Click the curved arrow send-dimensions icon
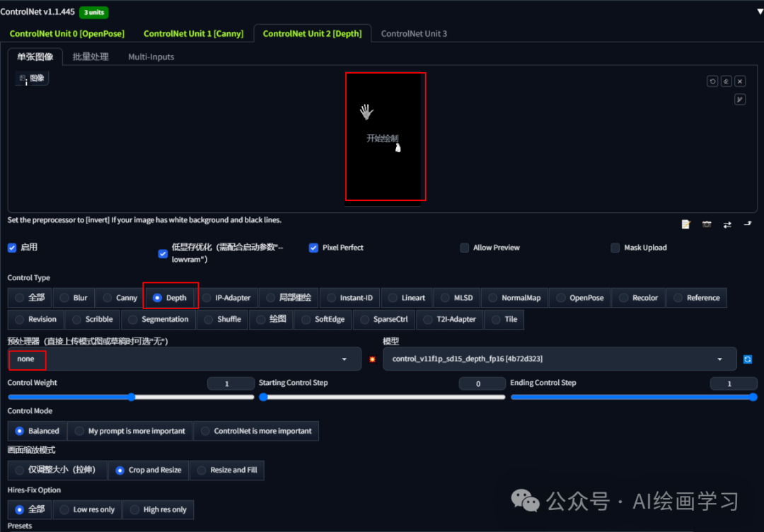 (748, 224)
